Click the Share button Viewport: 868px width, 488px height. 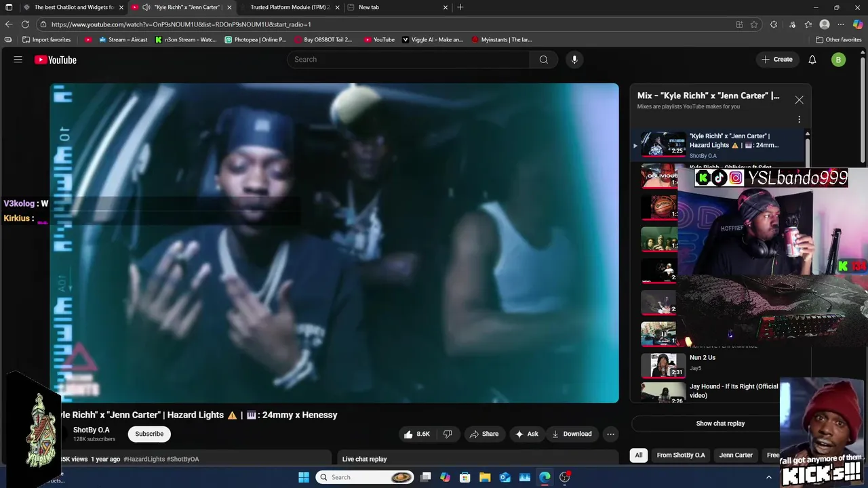pyautogui.click(x=484, y=434)
